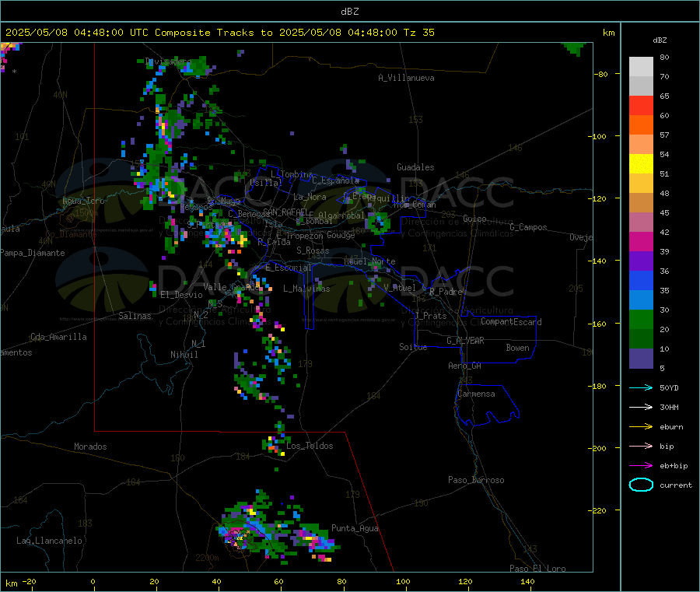Click the El_Desvio label
Viewport: 700px width, 592px height.
[x=181, y=295]
